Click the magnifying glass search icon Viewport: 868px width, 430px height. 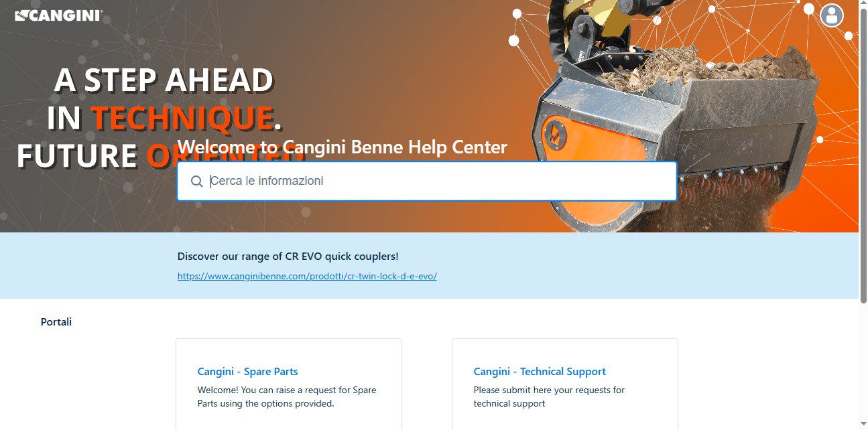coord(196,182)
